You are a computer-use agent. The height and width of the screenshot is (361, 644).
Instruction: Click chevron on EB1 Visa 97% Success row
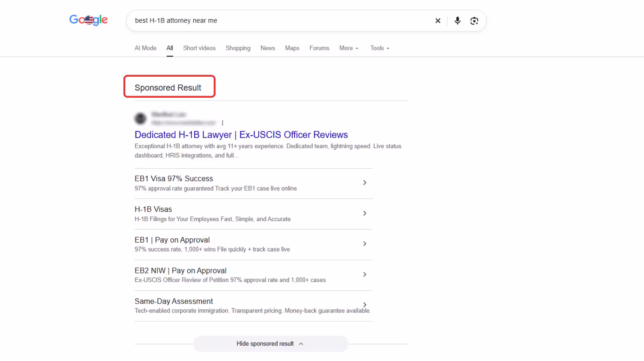click(365, 183)
